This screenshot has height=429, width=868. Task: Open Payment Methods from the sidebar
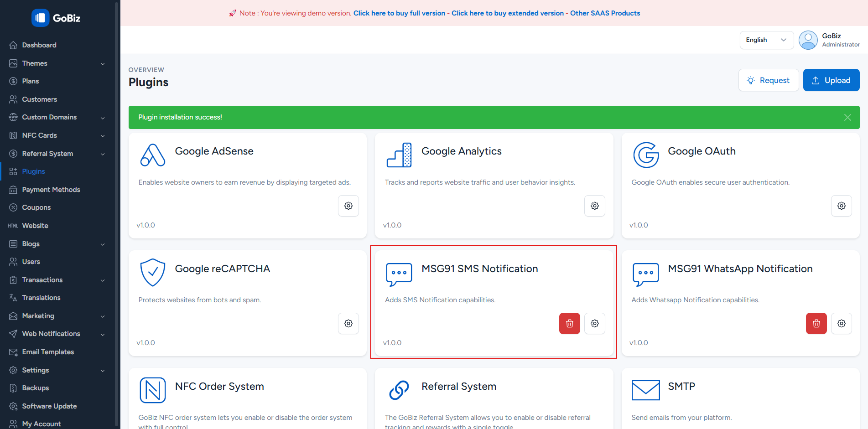(51, 190)
